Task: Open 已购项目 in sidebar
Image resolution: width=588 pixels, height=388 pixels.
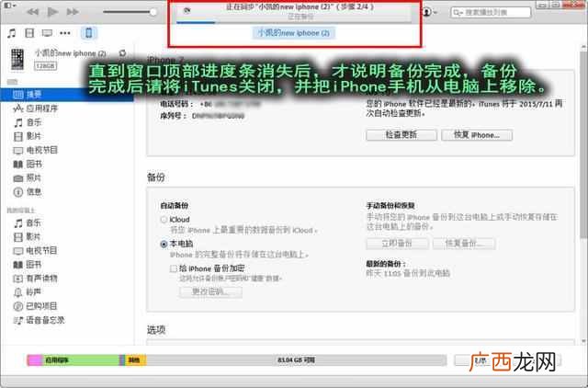Action: [35, 306]
